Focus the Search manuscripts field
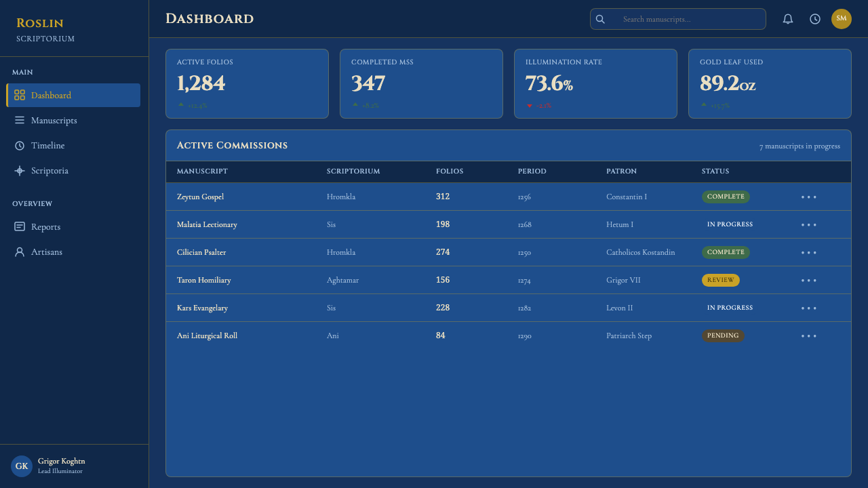This screenshot has height=488, width=868. (x=678, y=19)
